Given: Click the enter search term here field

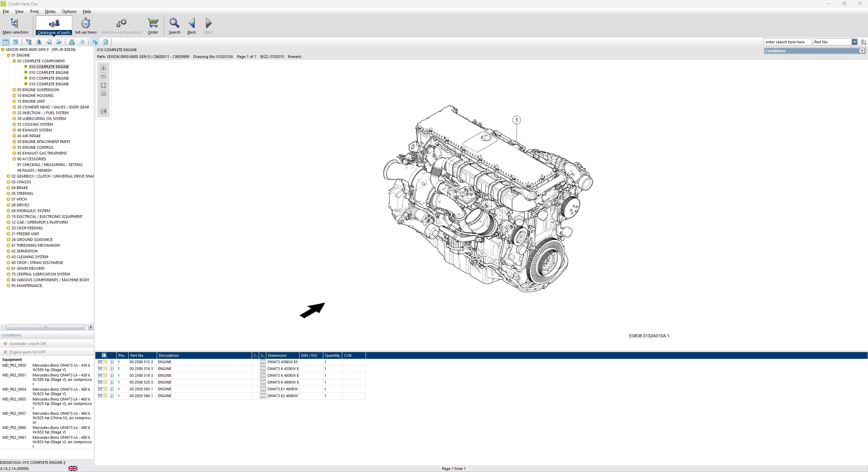Looking at the screenshot, I should click(x=788, y=42).
